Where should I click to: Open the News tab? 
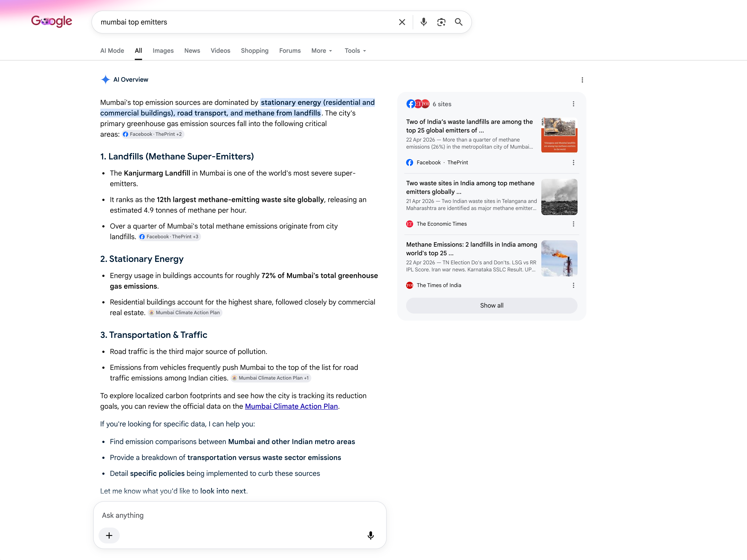click(x=192, y=51)
